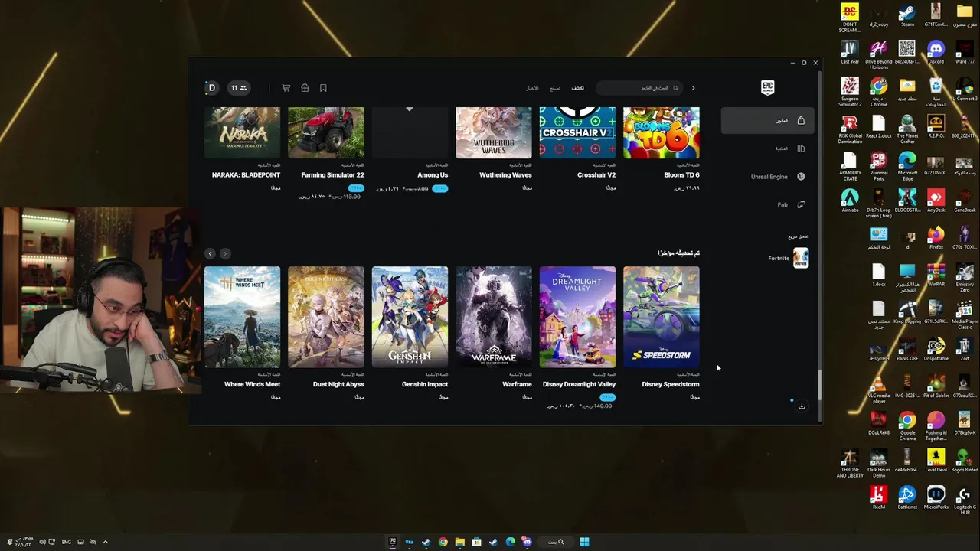The width and height of the screenshot is (980, 551).
Task: Select the Media Player Classic shortcut
Action: [965, 315]
